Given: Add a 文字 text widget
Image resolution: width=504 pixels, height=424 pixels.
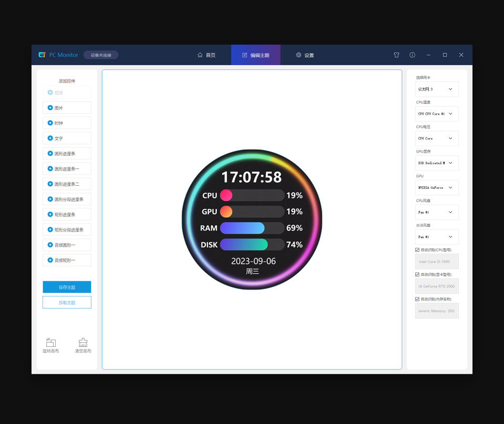Looking at the screenshot, I should tap(67, 139).
